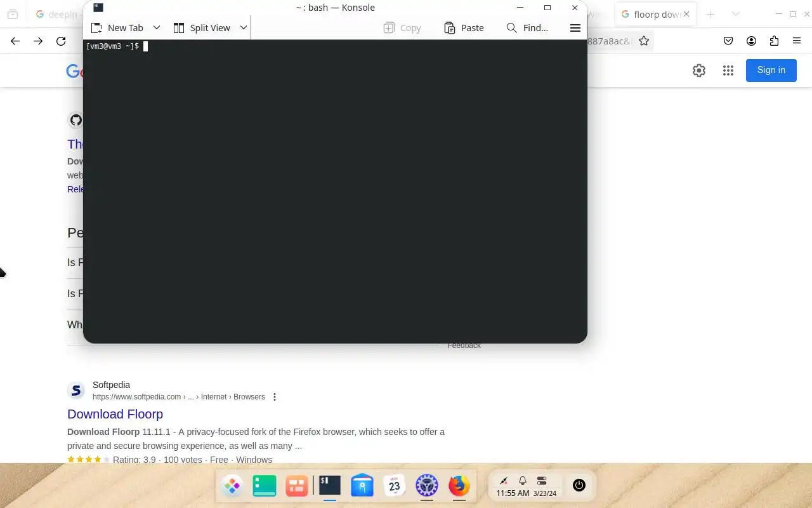The width and height of the screenshot is (812, 508).
Task: Click the 11:55 AM clock in tray
Action: (x=513, y=493)
